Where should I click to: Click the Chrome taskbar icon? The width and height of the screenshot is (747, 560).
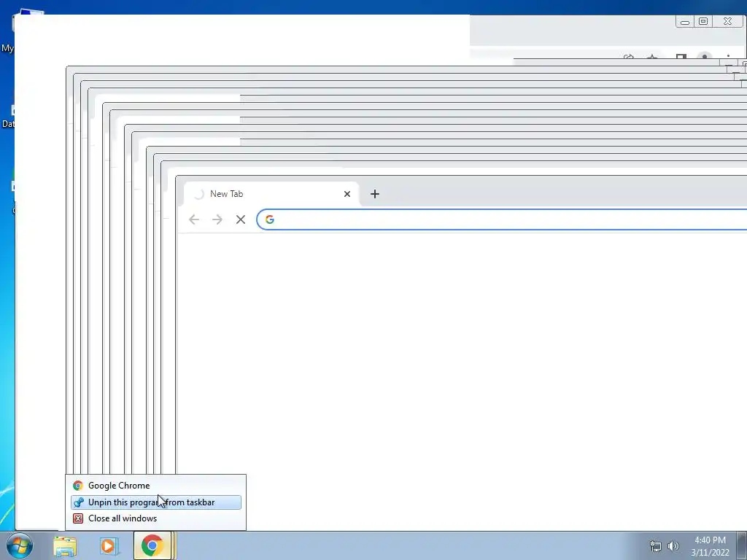coord(152,545)
